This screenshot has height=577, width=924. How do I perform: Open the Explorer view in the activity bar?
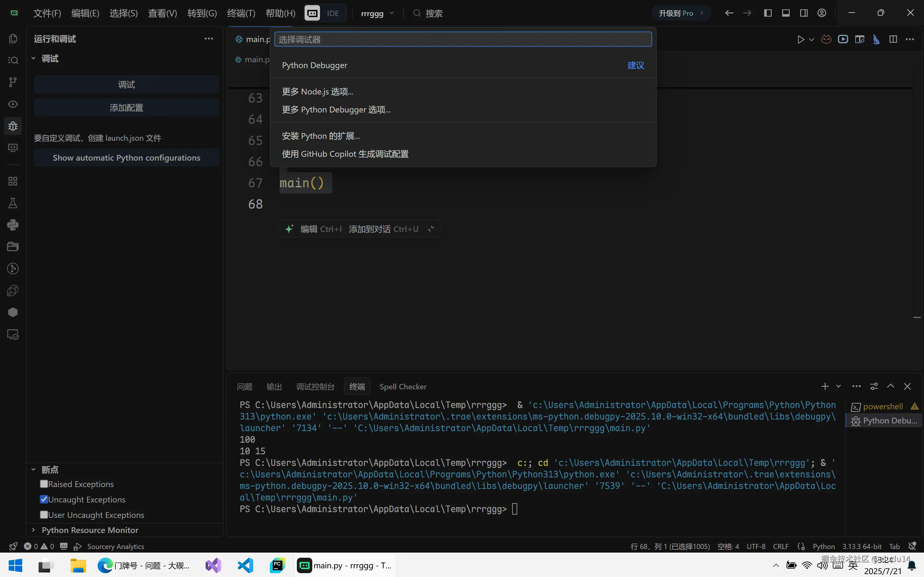13,38
